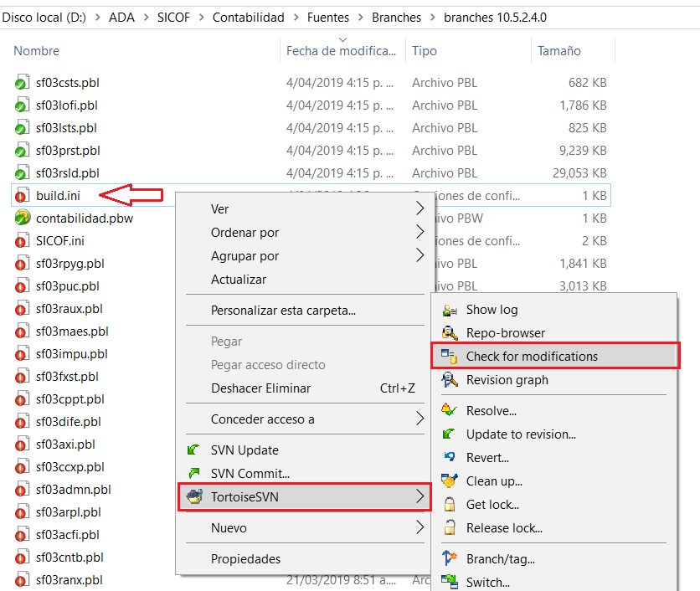Select Check for modifications menu entry

click(x=532, y=357)
